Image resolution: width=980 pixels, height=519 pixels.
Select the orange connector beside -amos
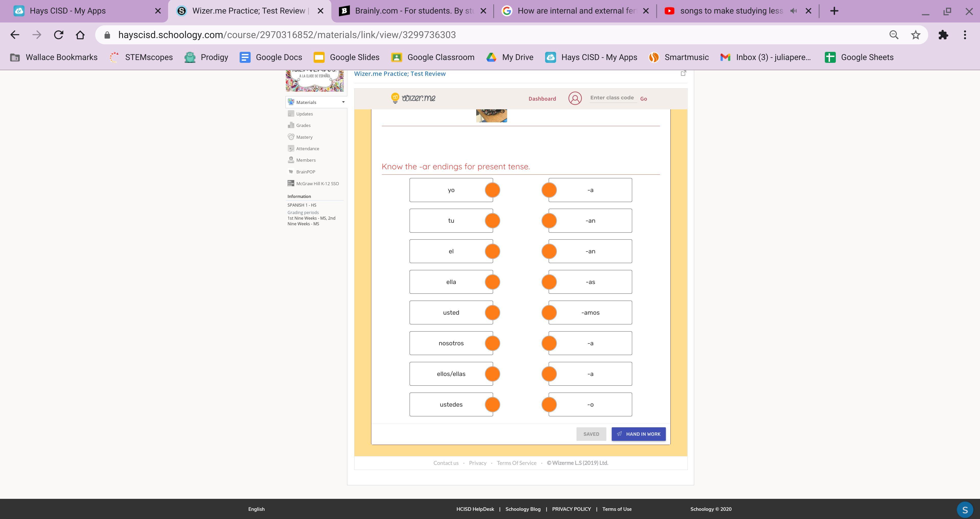549,313
